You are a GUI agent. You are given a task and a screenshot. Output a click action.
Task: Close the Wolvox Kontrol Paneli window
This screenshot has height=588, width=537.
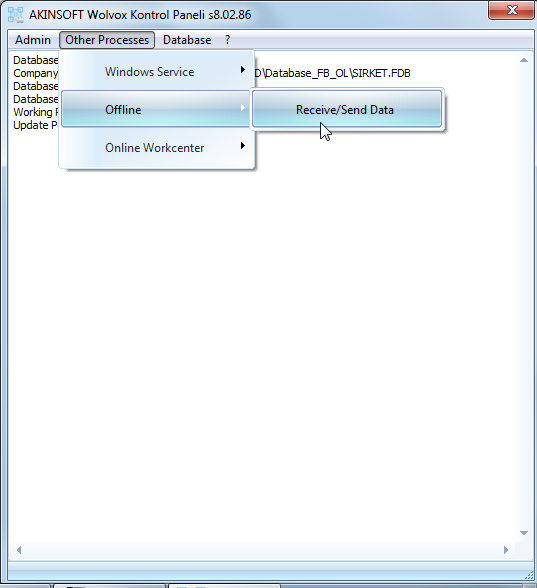pyautogui.click(x=512, y=10)
